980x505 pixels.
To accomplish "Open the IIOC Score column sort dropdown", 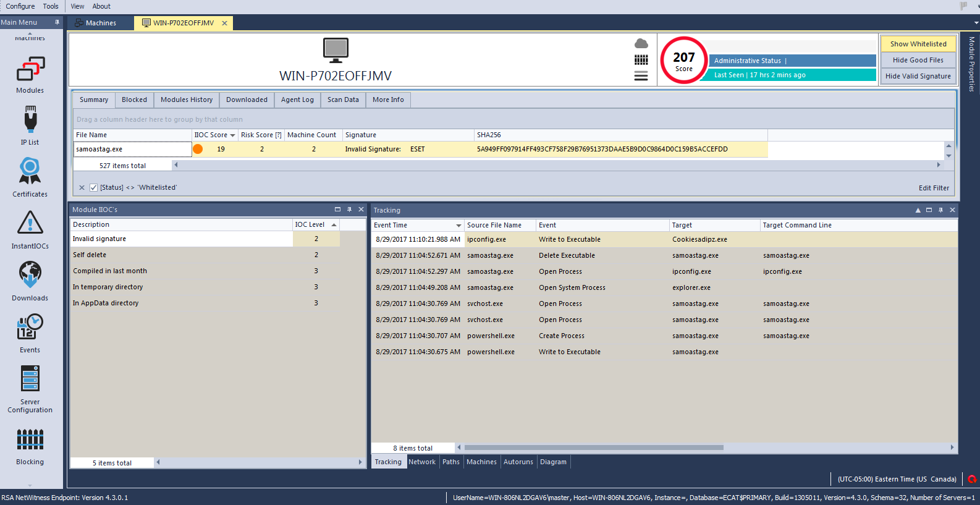I will [232, 135].
